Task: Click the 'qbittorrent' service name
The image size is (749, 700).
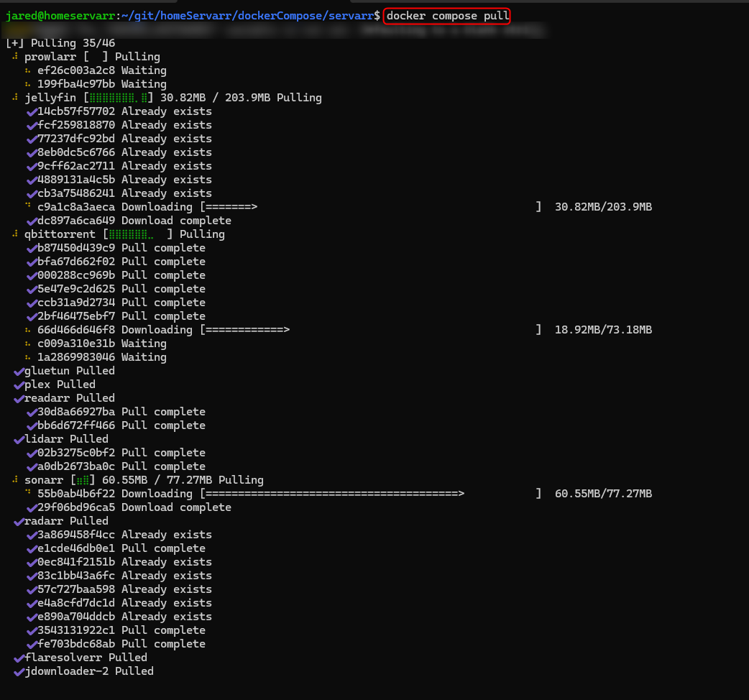Action: click(60, 234)
